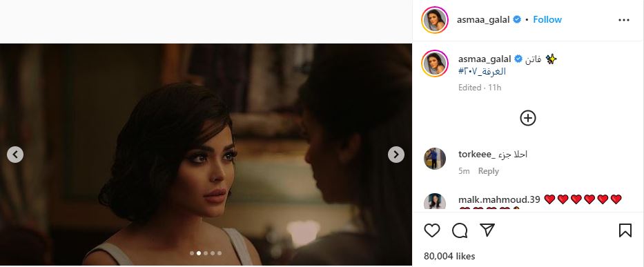Go to the next photo with the right arrow

396,155
